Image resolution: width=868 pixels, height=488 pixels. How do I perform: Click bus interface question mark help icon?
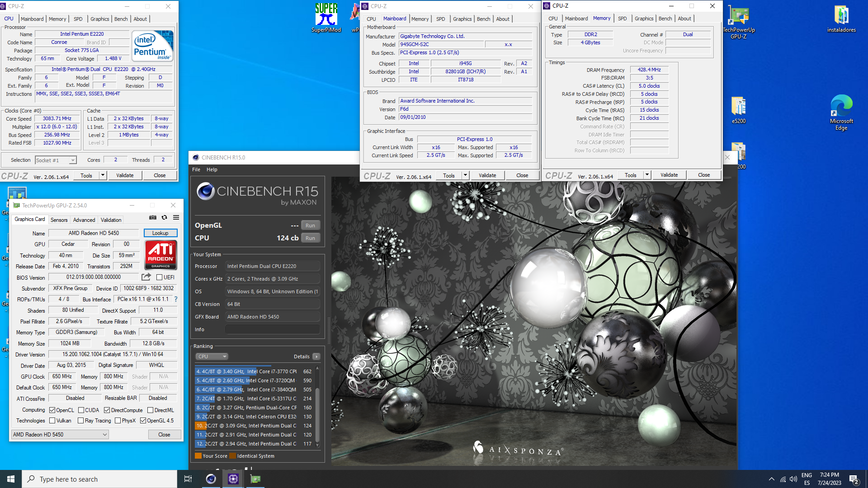point(176,299)
